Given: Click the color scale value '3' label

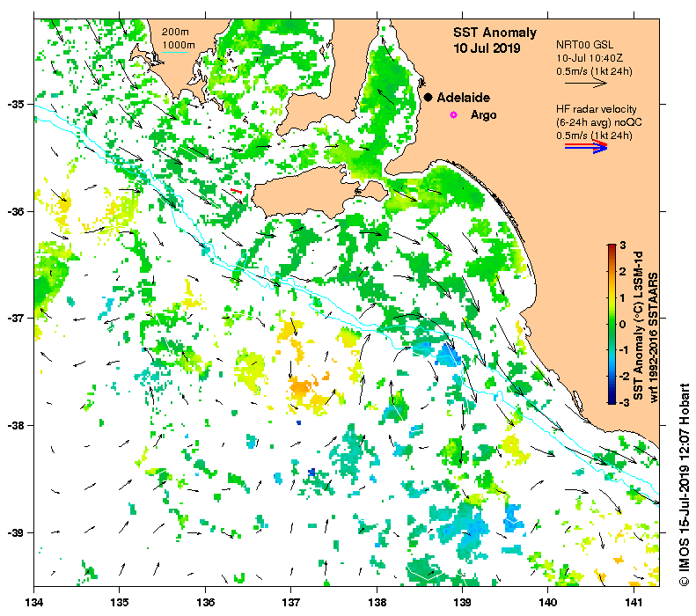Looking at the screenshot, I should click(623, 245).
